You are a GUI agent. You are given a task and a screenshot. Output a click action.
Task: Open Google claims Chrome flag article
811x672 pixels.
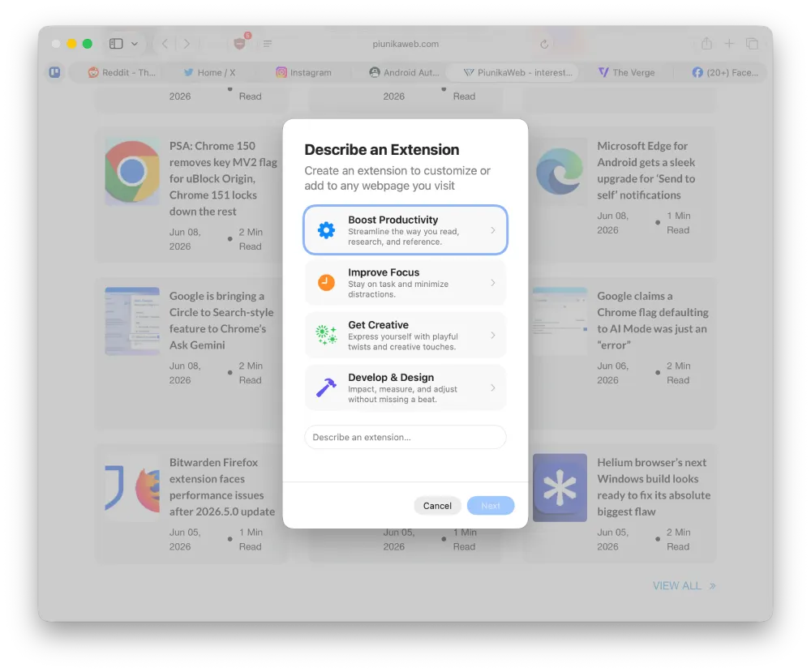tap(653, 320)
